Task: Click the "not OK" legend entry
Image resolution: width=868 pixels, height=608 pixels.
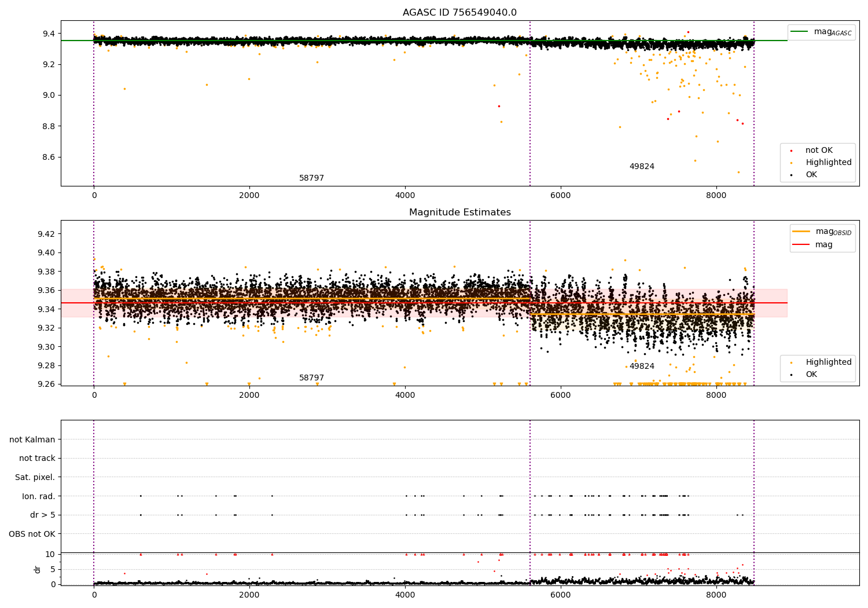Action: pyautogui.click(x=819, y=151)
